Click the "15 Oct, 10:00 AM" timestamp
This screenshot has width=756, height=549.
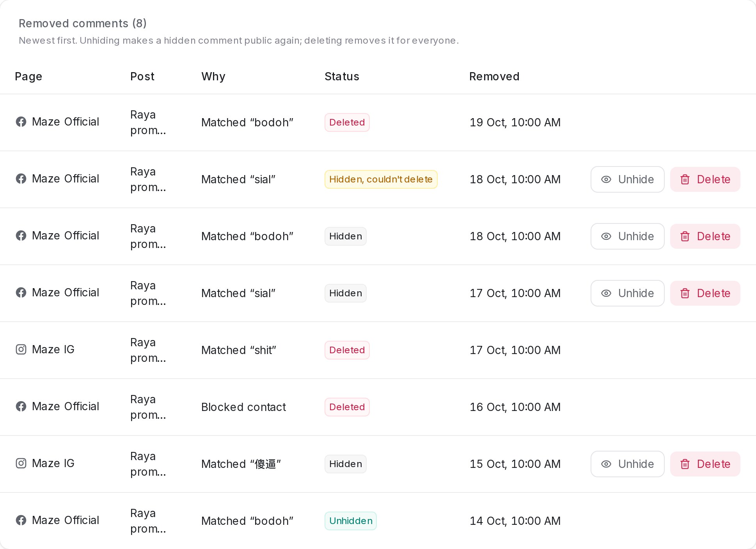515,464
